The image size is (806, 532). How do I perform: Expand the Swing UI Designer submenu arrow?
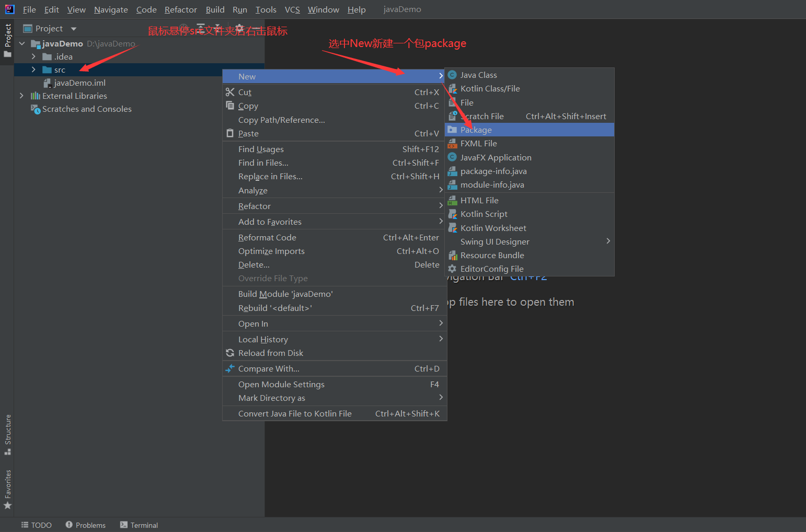point(608,241)
